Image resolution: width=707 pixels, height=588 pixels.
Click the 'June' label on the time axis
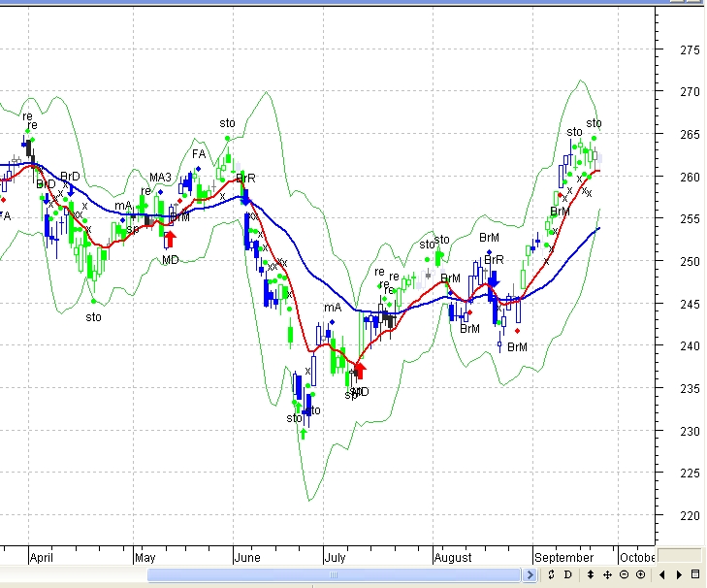point(249,558)
